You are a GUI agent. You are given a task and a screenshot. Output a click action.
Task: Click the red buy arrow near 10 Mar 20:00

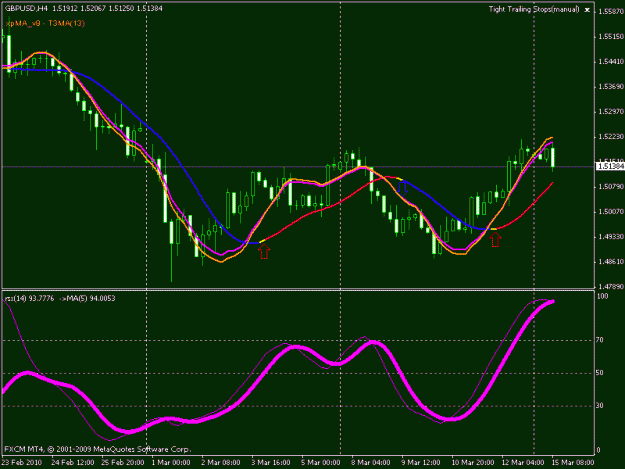tap(495, 239)
